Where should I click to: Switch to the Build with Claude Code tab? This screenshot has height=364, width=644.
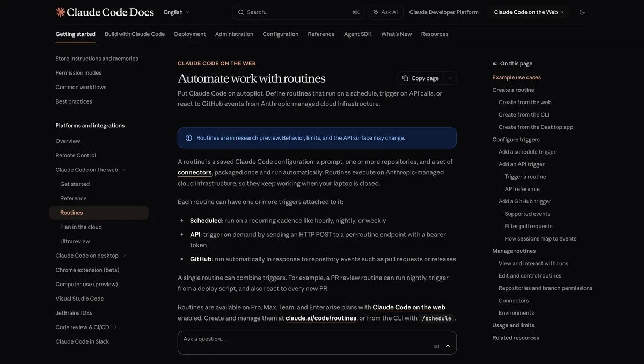(135, 34)
